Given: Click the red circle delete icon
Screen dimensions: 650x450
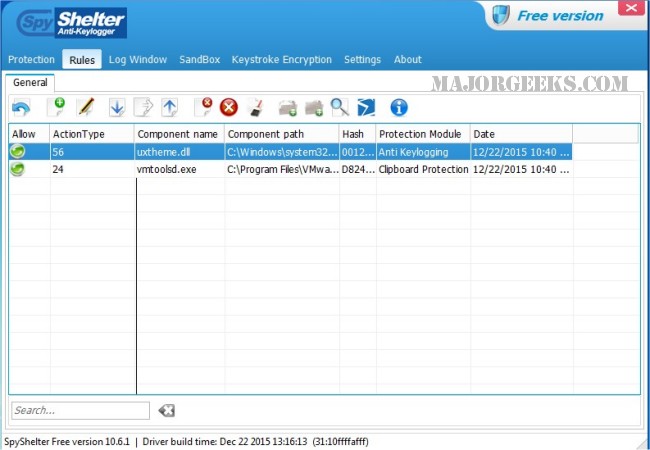Looking at the screenshot, I should (x=229, y=108).
